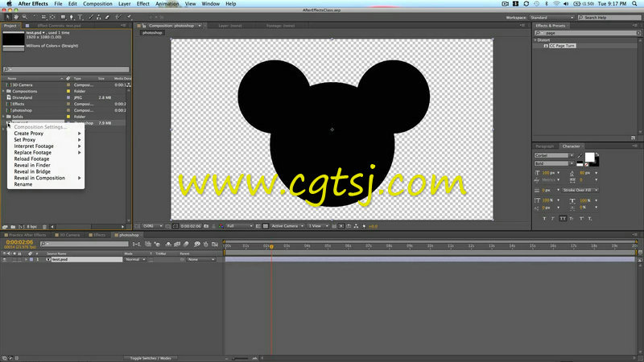Choose Rename in context menu

[x=46, y=184]
